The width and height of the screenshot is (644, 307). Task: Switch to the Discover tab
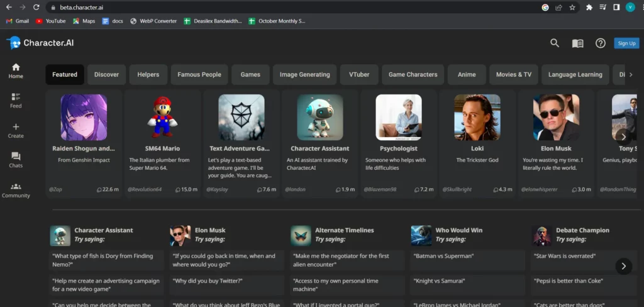(106, 74)
